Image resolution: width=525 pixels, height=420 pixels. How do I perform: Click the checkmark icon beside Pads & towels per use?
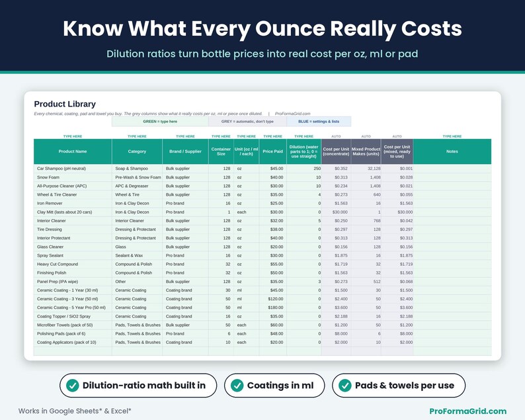tap(345, 386)
